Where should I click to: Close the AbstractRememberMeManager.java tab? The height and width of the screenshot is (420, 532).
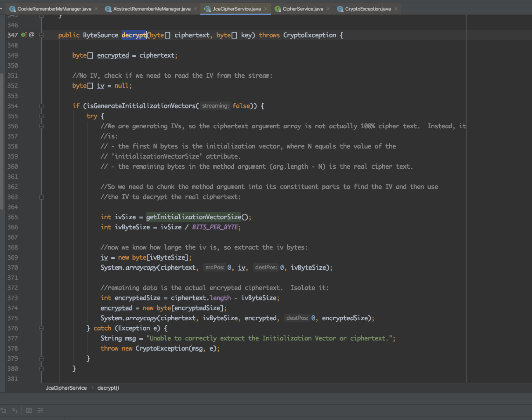click(x=195, y=9)
